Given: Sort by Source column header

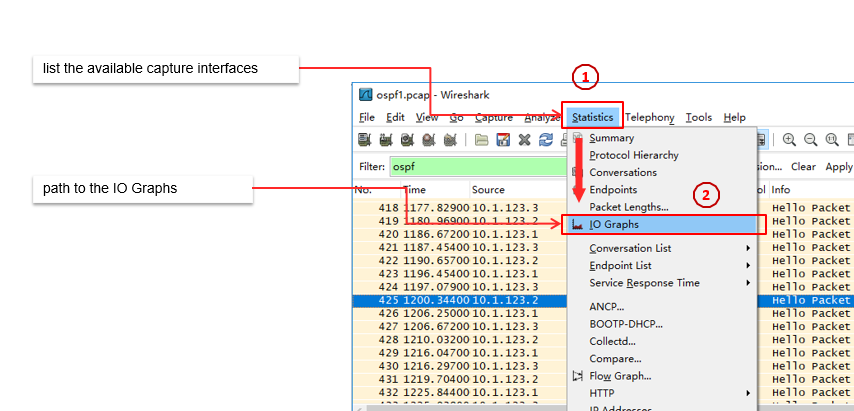Looking at the screenshot, I should pyautogui.click(x=518, y=190).
